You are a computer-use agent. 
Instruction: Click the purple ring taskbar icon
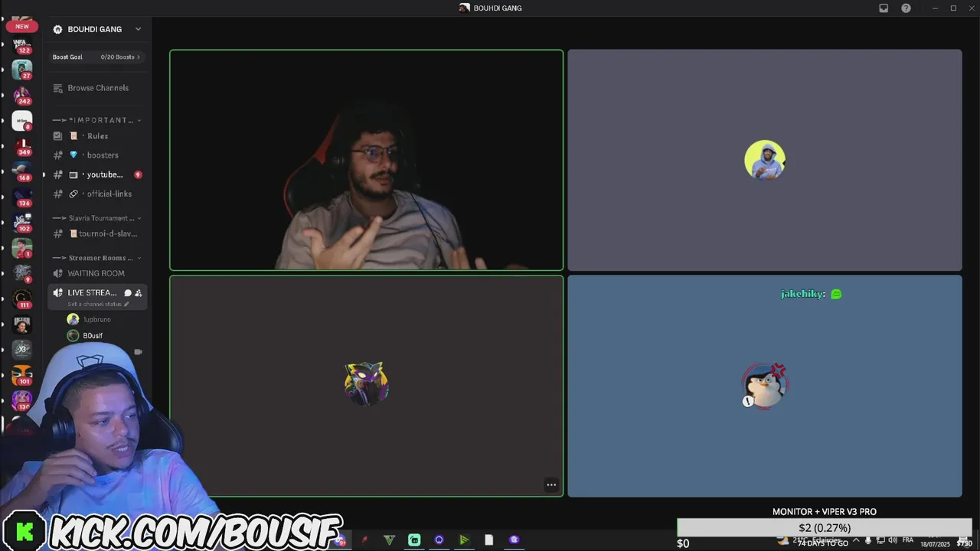coord(439,540)
